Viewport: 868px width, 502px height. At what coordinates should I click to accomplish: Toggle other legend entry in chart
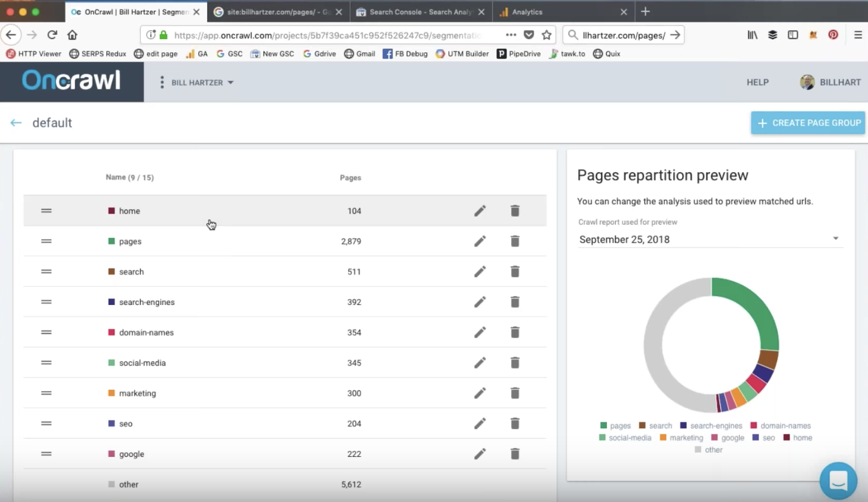pos(708,450)
